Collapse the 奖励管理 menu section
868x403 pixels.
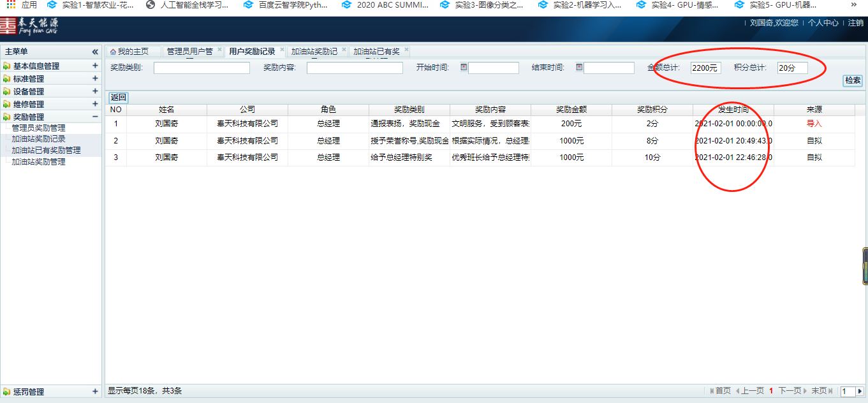click(x=95, y=117)
